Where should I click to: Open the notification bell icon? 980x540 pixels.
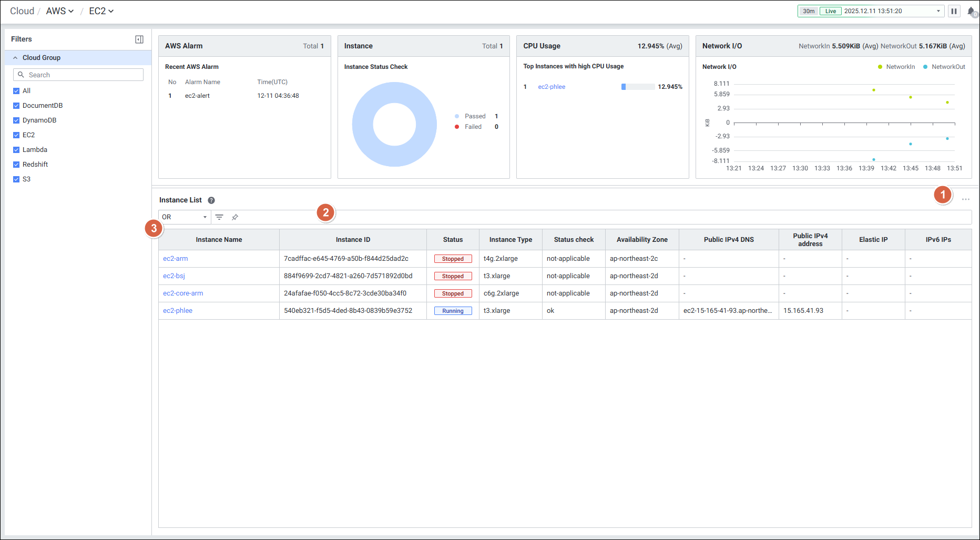971,11
